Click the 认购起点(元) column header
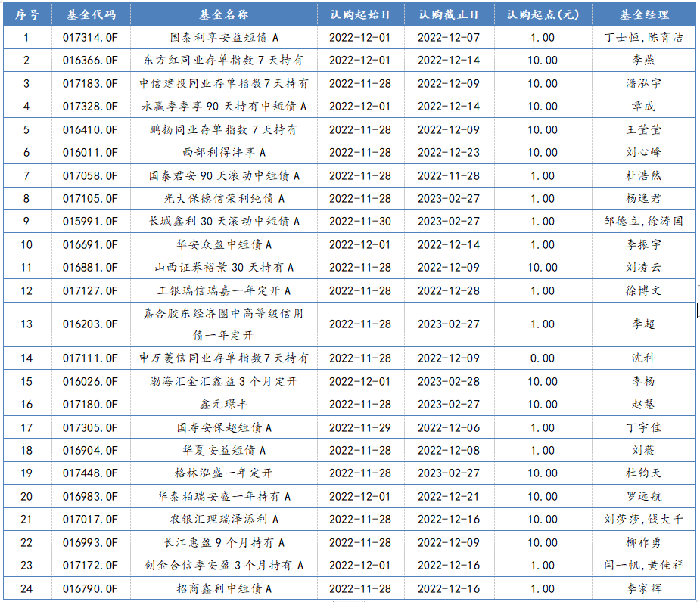700x602 pixels. pos(543,14)
